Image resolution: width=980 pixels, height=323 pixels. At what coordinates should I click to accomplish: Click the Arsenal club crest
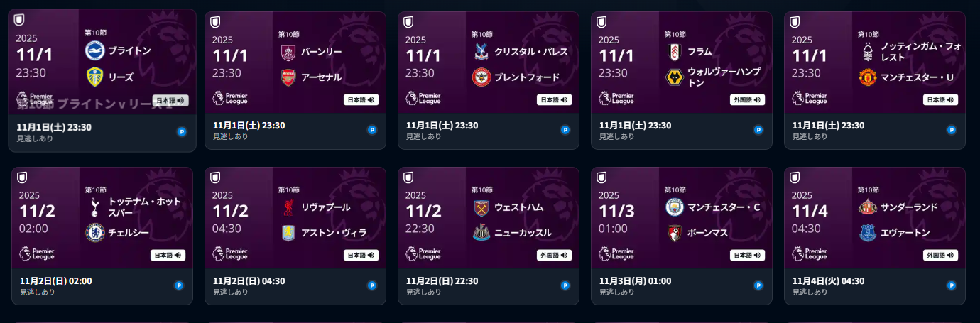click(x=288, y=77)
